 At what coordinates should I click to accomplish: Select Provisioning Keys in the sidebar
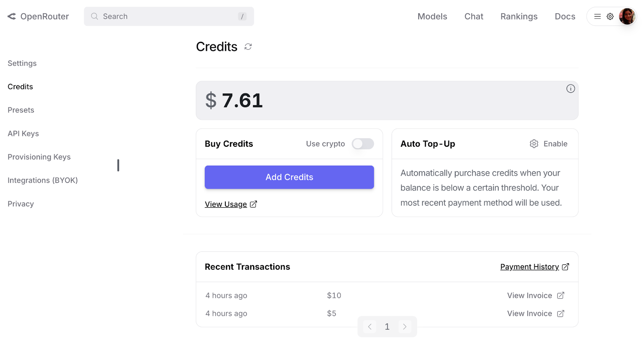click(39, 157)
